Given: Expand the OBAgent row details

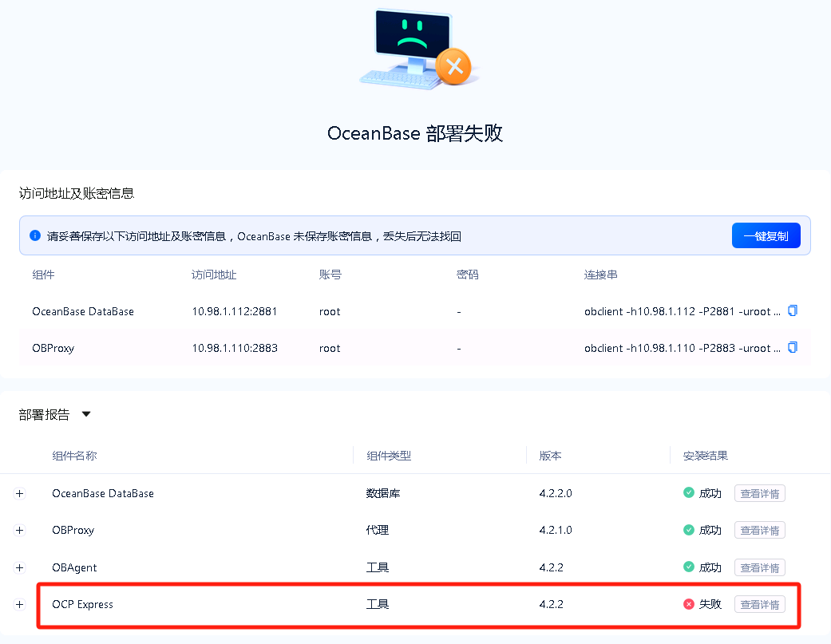Looking at the screenshot, I should coord(19,567).
